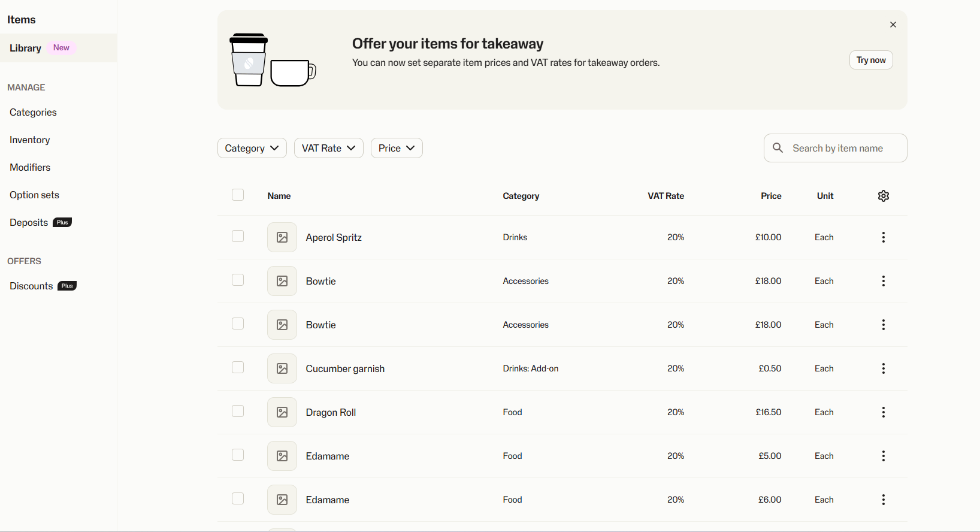The image size is (980, 532).
Task: Close the takeaway offer banner
Action: (x=893, y=25)
